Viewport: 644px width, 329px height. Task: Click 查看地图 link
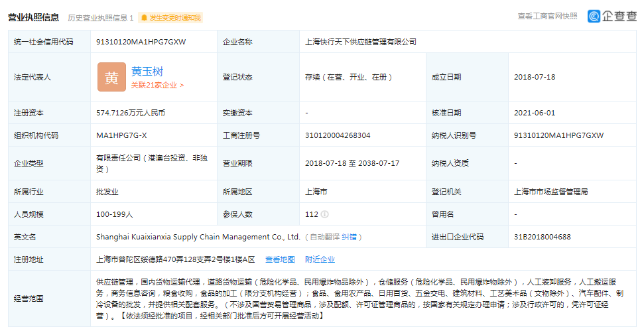[x=280, y=259]
